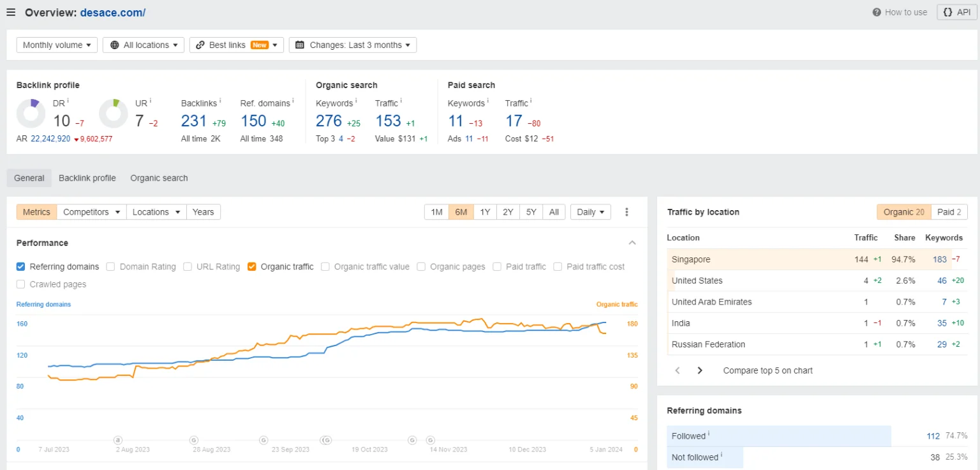
Task: Click the Ref. domains info icon
Action: point(293,101)
